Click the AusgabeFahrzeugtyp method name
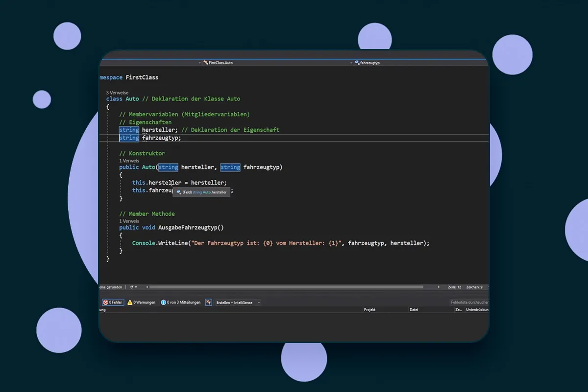588x392 pixels. pos(188,228)
